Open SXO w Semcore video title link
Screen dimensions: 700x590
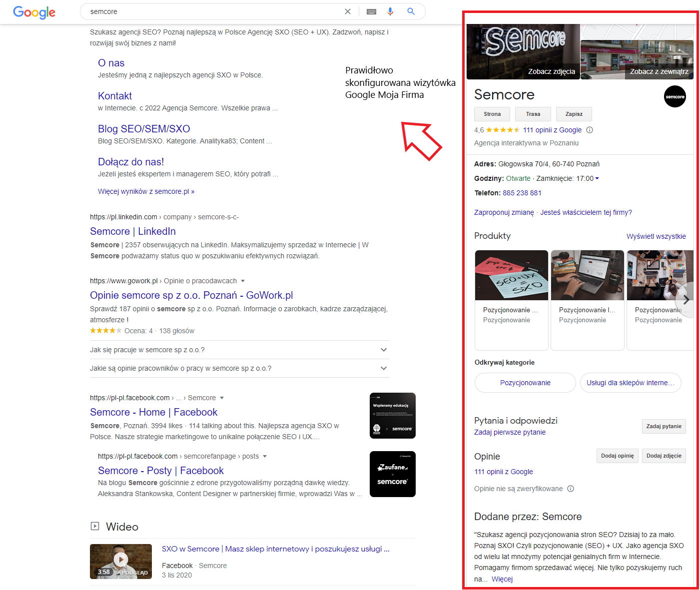click(275, 549)
